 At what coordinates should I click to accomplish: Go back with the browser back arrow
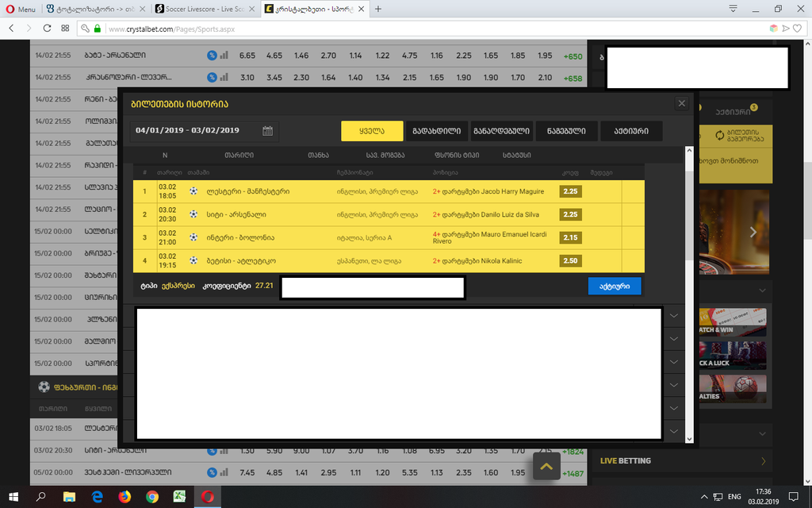tap(11, 29)
